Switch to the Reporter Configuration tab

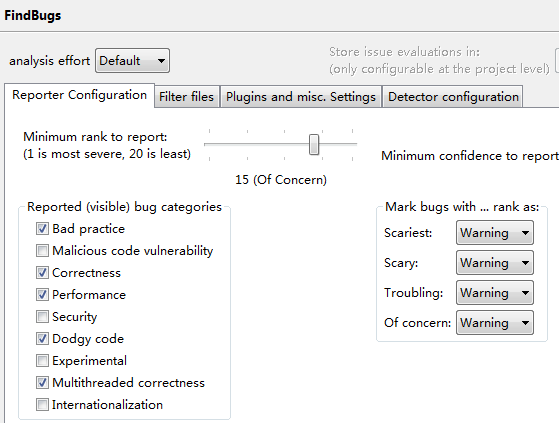tap(80, 95)
